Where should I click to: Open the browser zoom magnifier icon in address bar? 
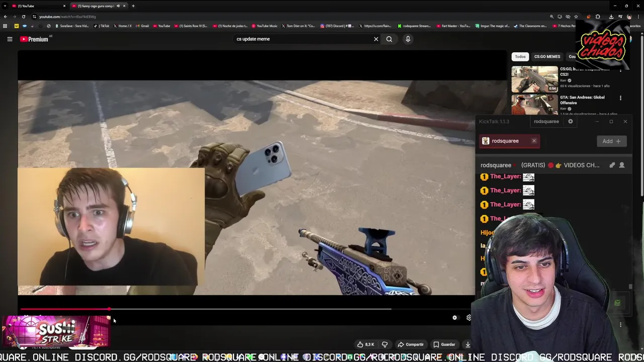click(x=551, y=17)
